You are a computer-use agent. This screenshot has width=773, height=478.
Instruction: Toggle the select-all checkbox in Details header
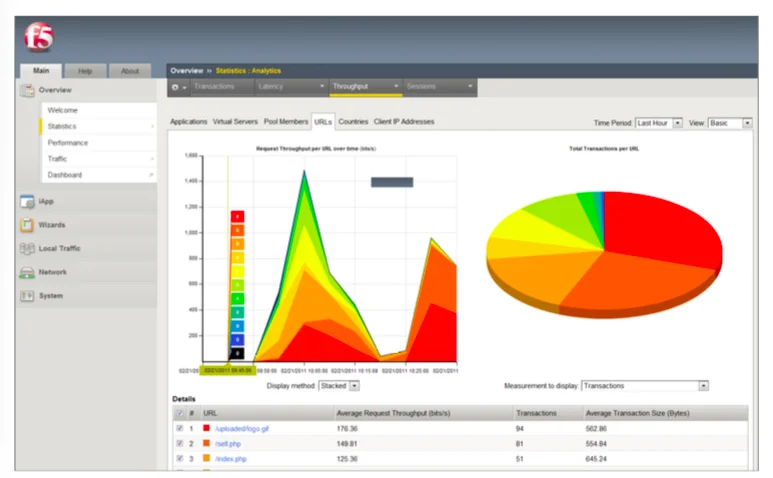tap(180, 413)
